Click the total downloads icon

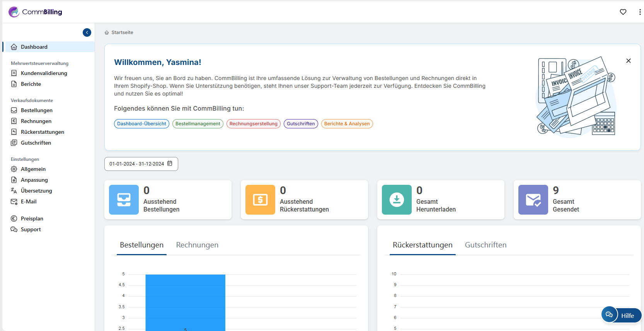(397, 200)
